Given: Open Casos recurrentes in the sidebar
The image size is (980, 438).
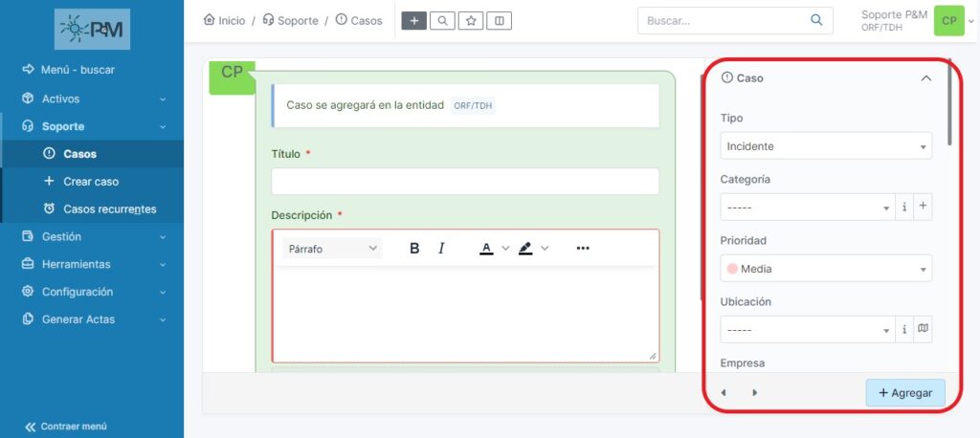Looking at the screenshot, I should coord(109,208).
